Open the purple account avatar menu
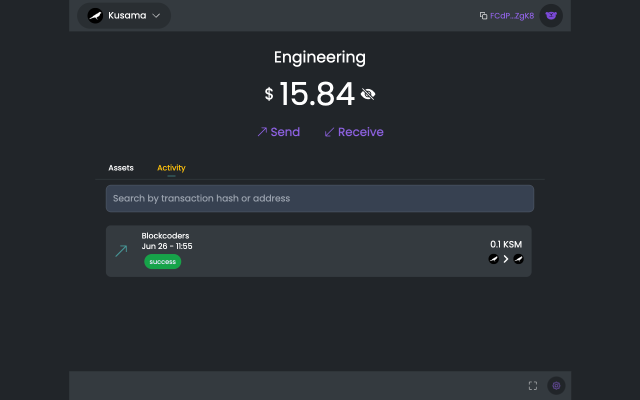The height and width of the screenshot is (400, 640). (551, 16)
